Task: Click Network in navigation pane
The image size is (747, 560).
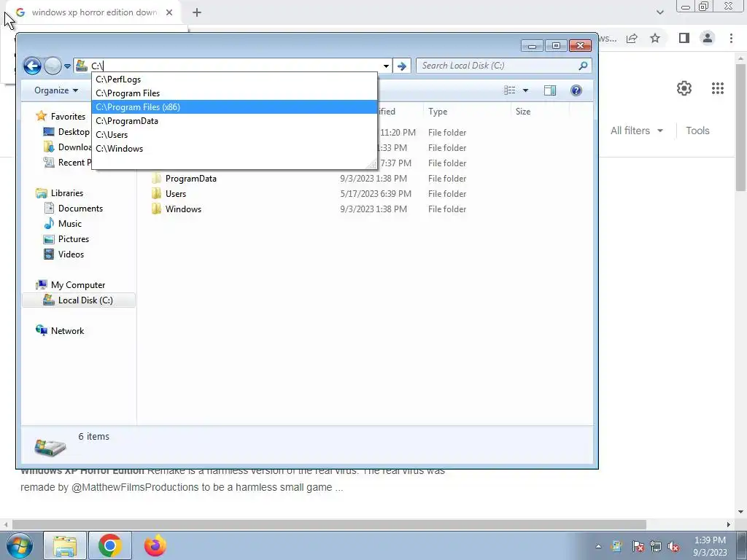Action: pyautogui.click(x=67, y=331)
